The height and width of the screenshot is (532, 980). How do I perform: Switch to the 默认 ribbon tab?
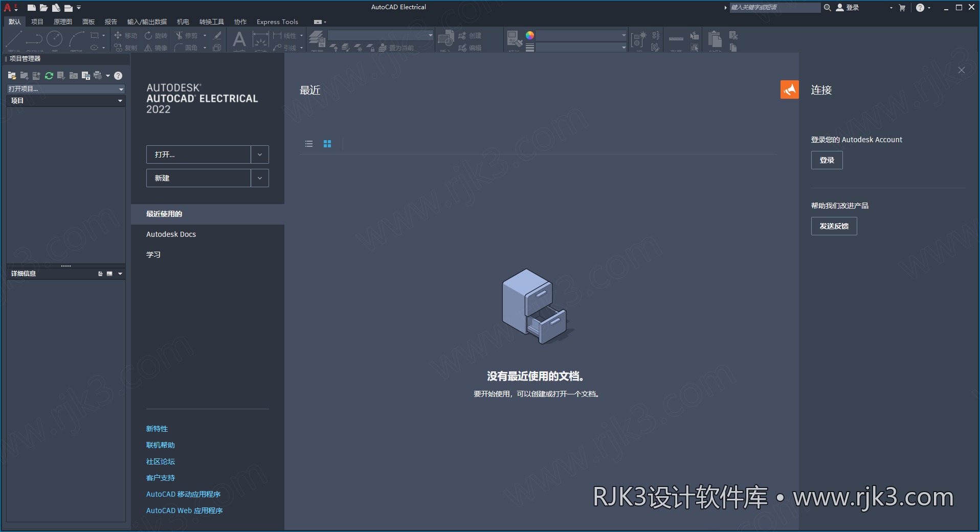pos(15,21)
